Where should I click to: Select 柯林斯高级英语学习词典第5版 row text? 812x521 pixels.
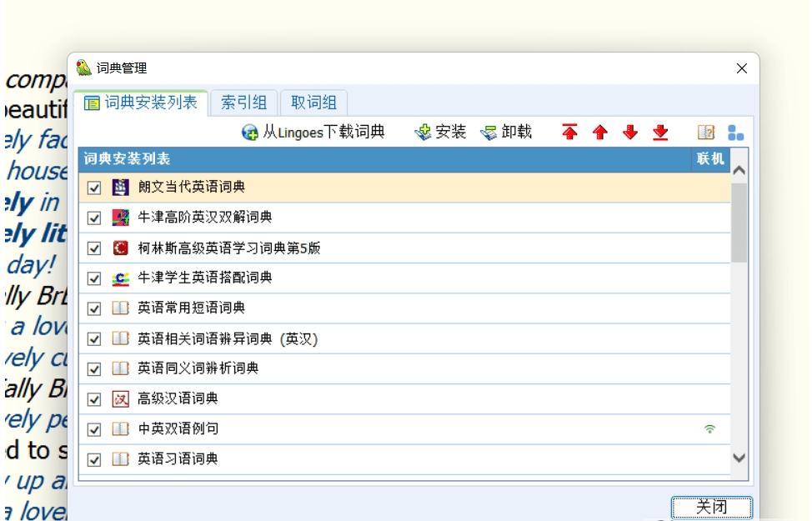pyautogui.click(x=229, y=248)
